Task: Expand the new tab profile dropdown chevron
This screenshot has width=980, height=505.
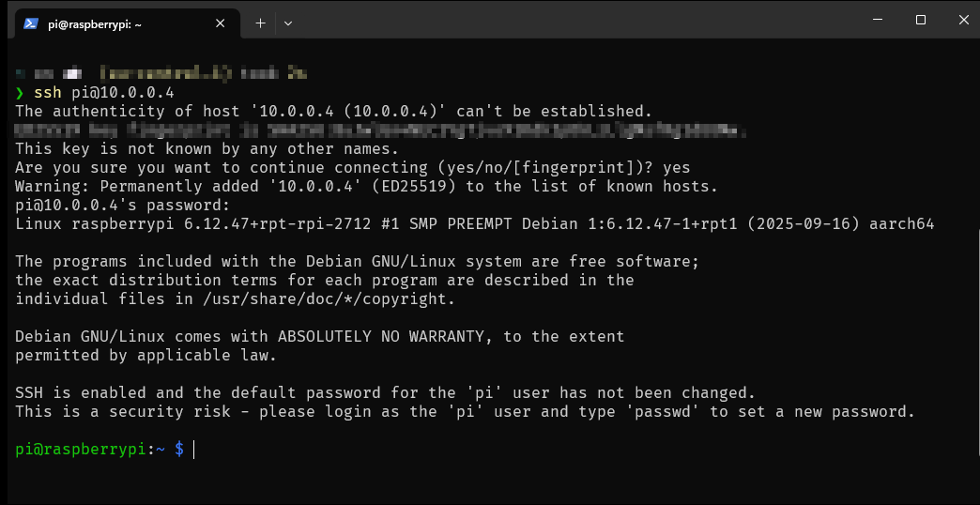Action: pyautogui.click(x=288, y=23)
